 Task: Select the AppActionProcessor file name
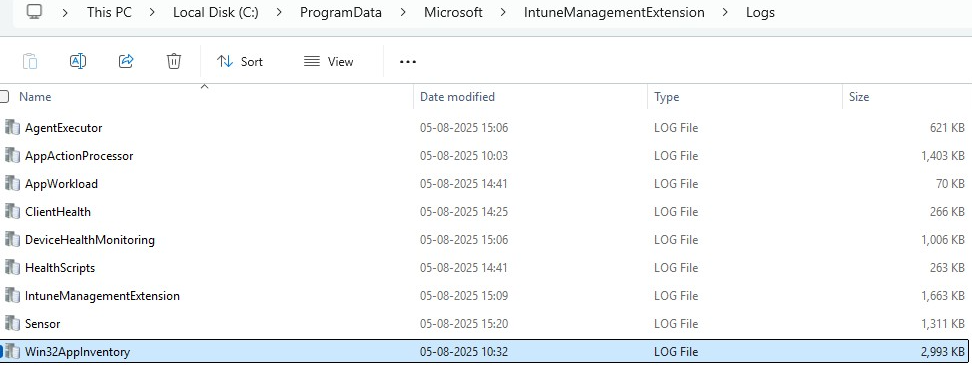tap(79, 156)
